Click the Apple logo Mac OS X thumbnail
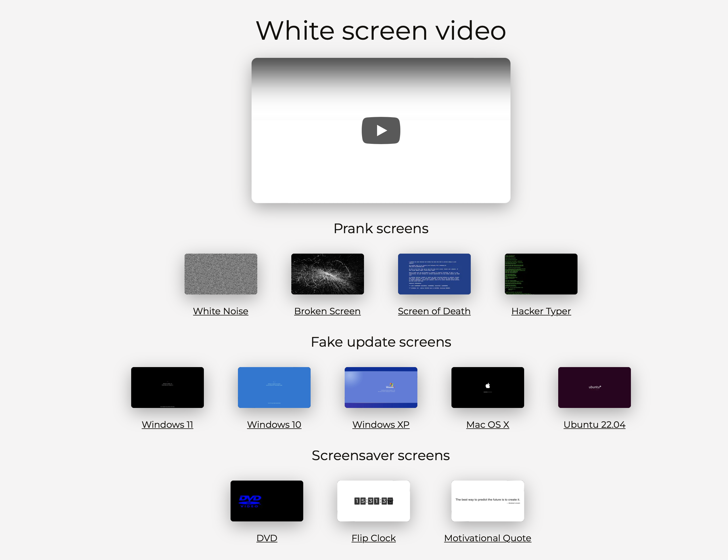The height and width of the screenshot is (560, 728). (x=488, y=388)
